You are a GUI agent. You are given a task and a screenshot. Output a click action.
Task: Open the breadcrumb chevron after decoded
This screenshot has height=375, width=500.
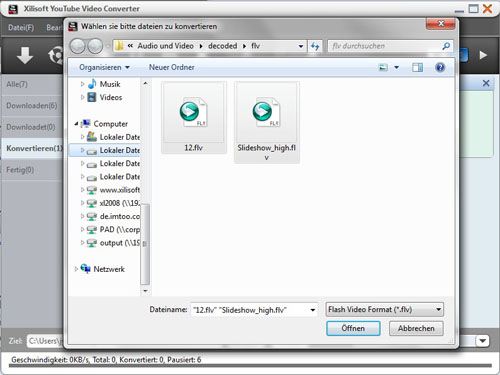(x=244, y=46)
